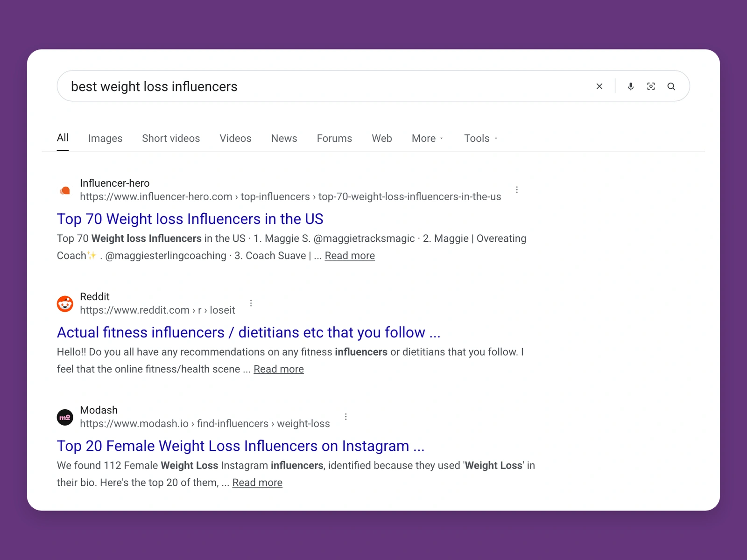Image resolution: width=747 pixels, height=560 pixels.
Task: Start voice search with microphone icon
Action: (631, 86)
